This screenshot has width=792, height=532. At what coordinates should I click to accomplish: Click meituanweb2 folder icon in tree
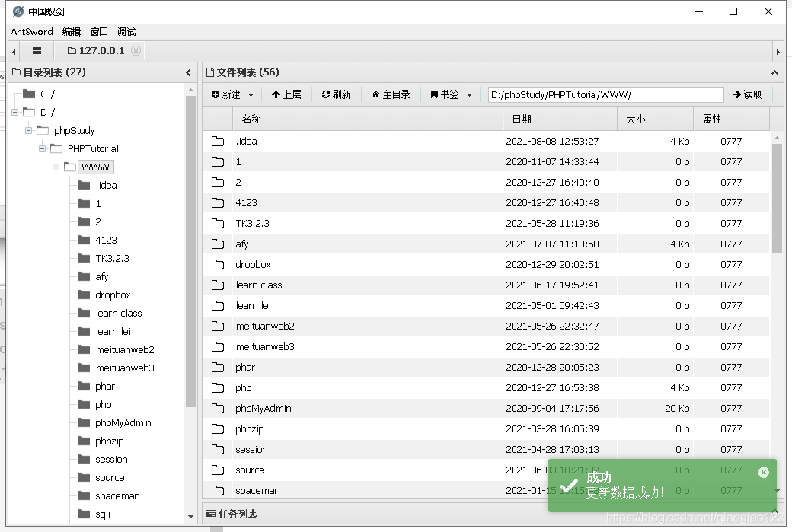(84, 349)
